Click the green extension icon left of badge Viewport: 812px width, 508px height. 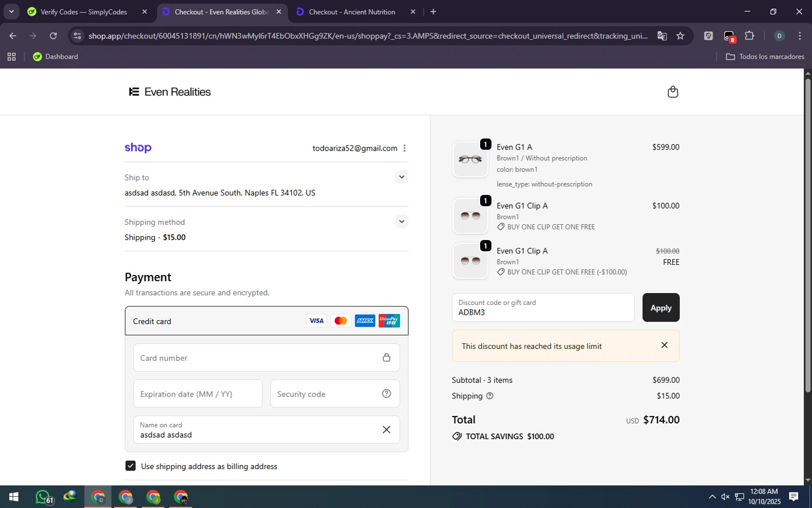tap(709, 36)
